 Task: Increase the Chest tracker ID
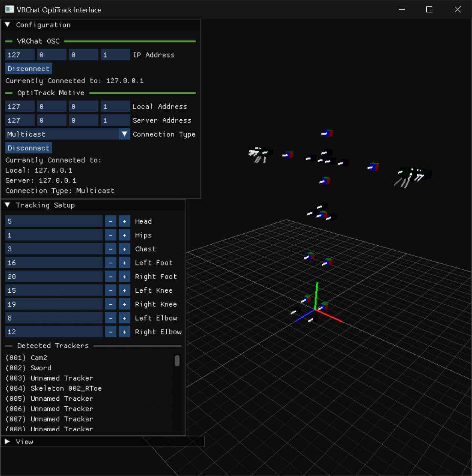(x=124, y=249)
